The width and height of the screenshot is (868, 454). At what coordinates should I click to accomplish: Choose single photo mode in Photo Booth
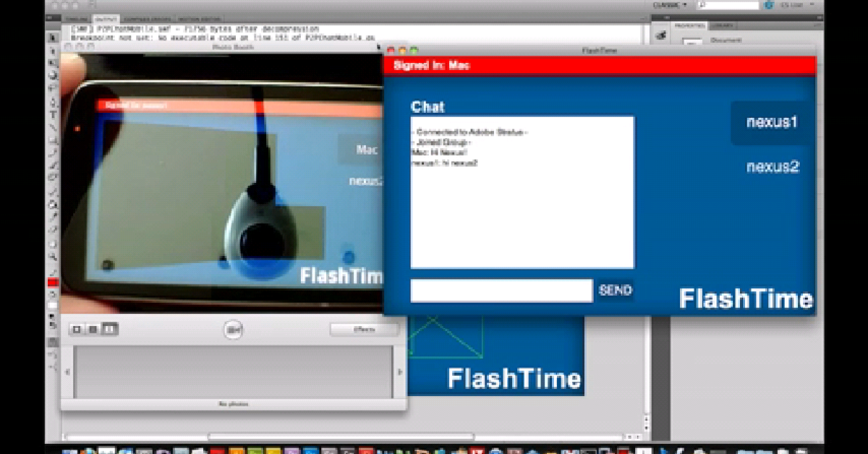[77, 330]
